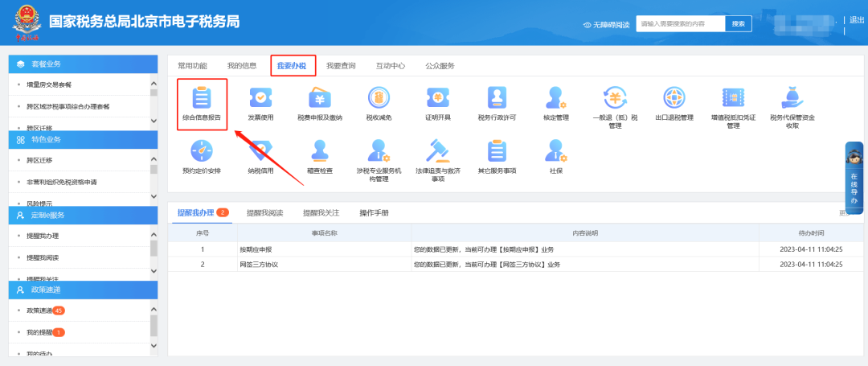868x366 pixels.
Task: Select the 税收减免 icon
Action: pos(379,97)
